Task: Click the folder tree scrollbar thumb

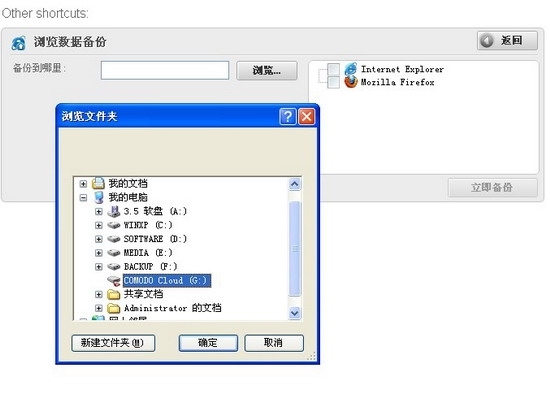Action: pyautogui.click(x=295, y=249)
